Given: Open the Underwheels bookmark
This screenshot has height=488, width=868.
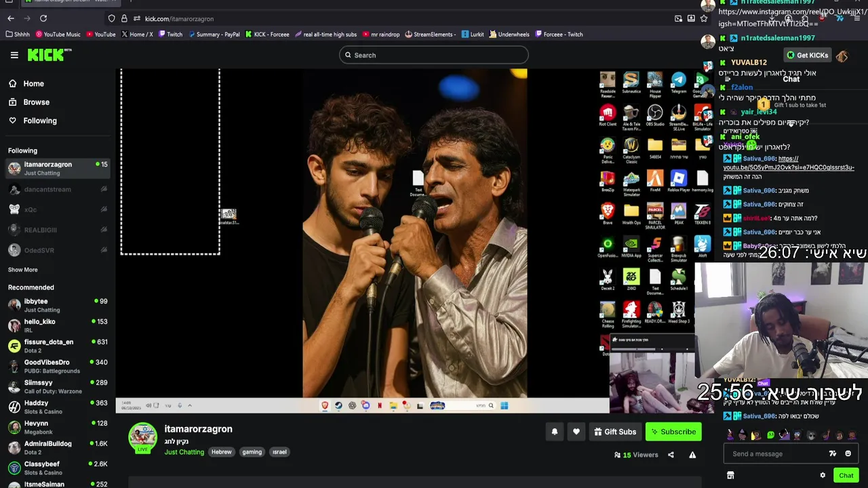Looking at the screenshot, I should (x=509, y=34).
